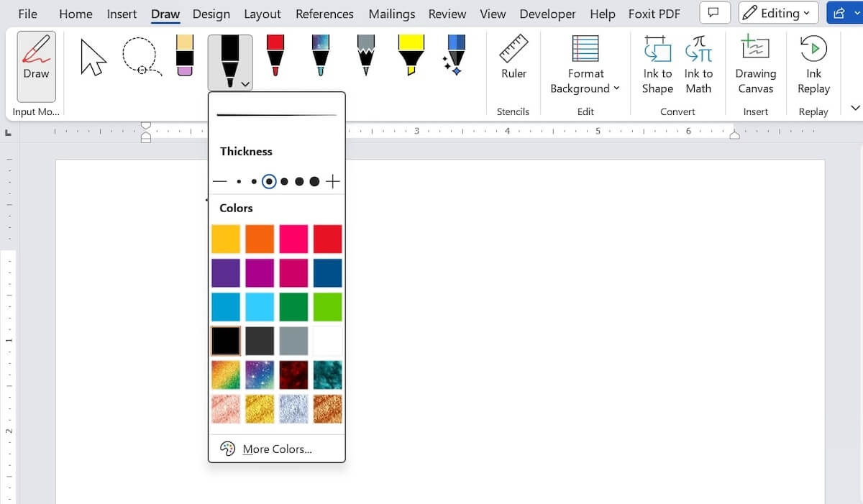
Task: Open the Developer tab
Action: click(548, 14)
